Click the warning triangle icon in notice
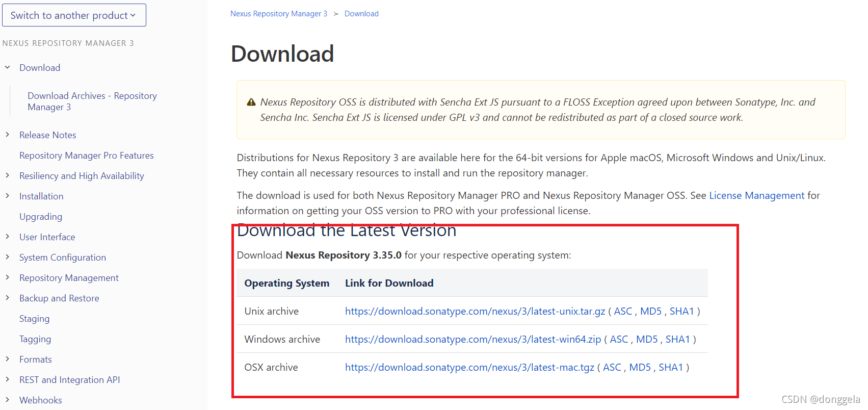868x410 pixels. pos(251,102)
